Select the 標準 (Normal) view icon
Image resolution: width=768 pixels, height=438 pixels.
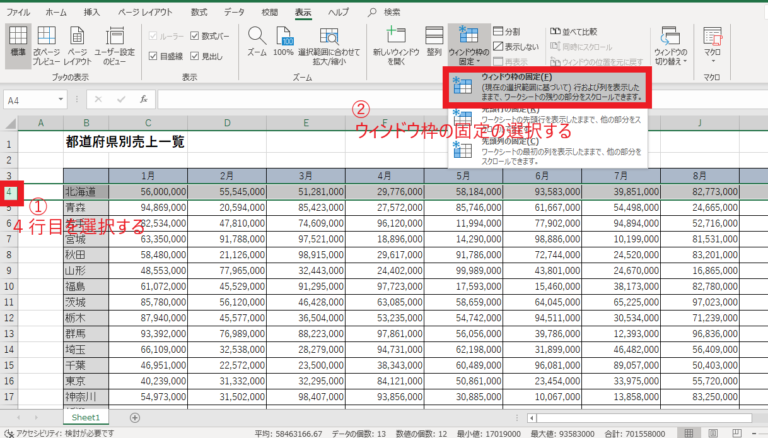[18, 46]
